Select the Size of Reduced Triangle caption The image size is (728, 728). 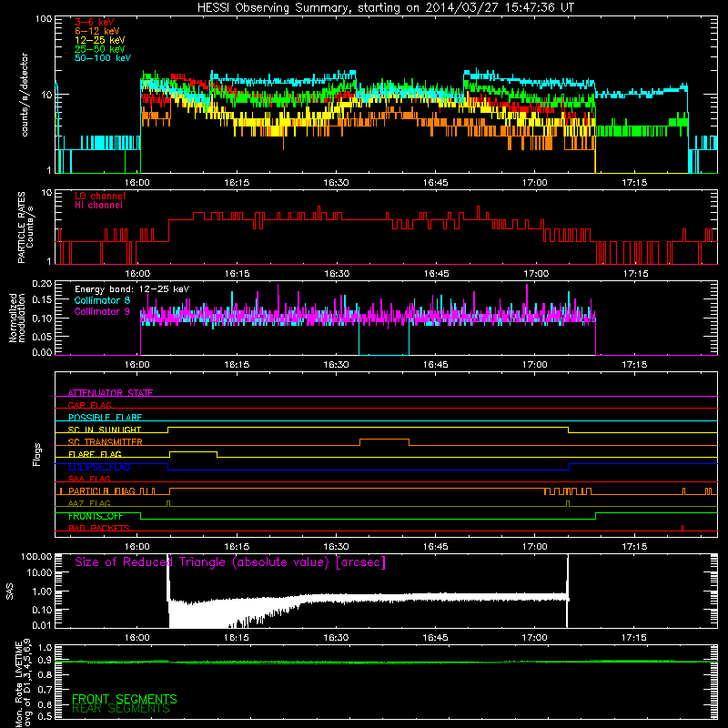click(x=230, y=562)
